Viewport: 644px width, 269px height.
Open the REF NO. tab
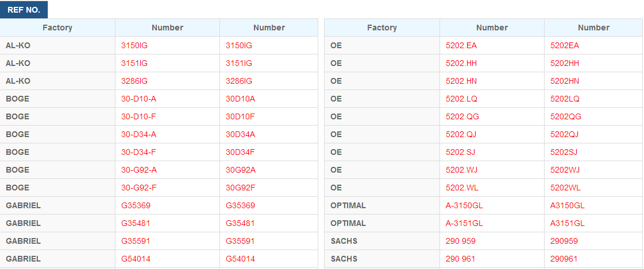24,10
